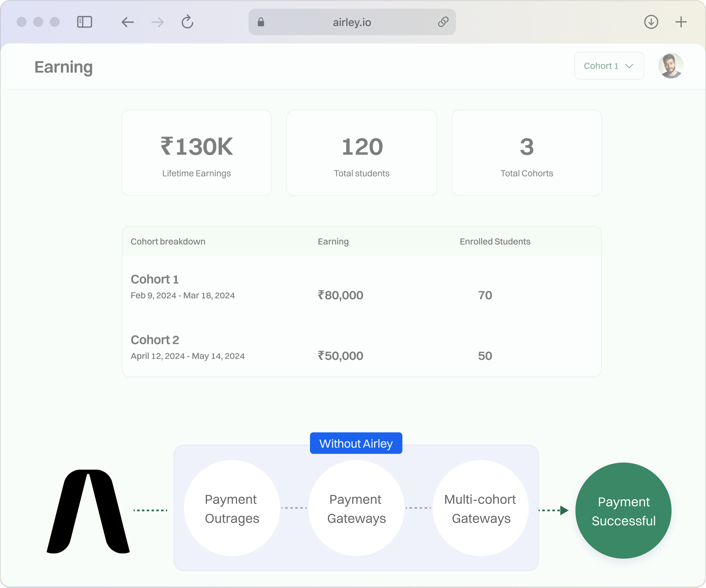Image resolution: width=706 pixels, height=588 pixels.
Task: Select the Payment Outrages circle
Action: [232, 508]
